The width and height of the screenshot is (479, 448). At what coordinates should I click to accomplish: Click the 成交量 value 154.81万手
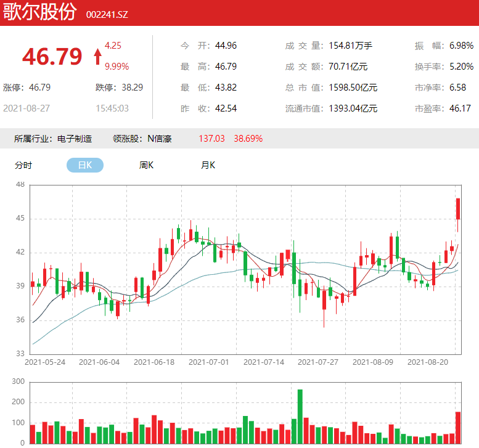[x=350, y=46]
